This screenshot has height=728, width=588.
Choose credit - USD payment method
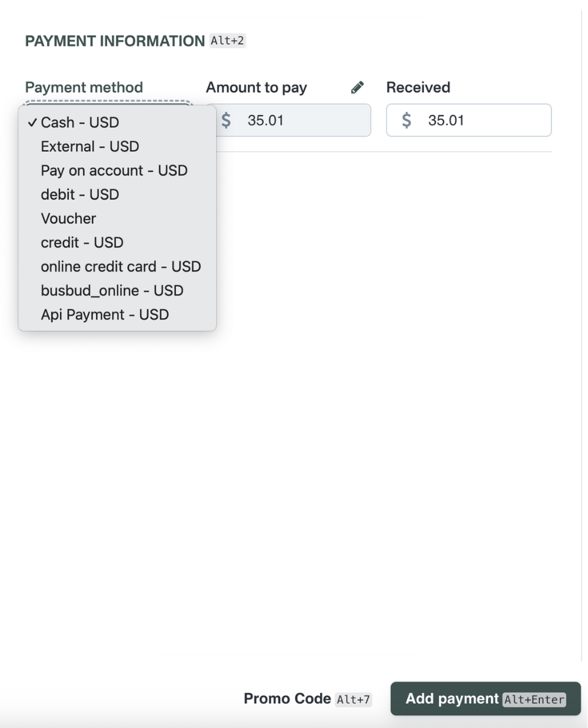(x=82, y=242)
